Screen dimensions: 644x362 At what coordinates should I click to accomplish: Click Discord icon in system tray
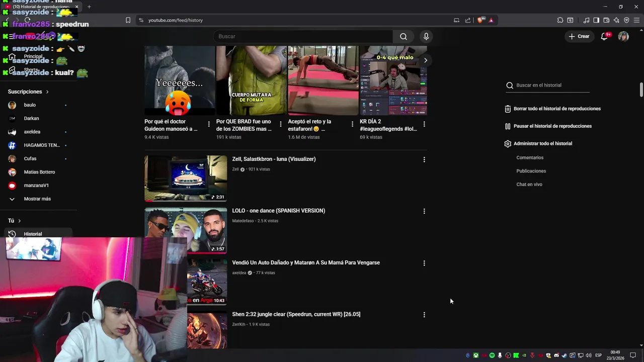coord(556,355)
